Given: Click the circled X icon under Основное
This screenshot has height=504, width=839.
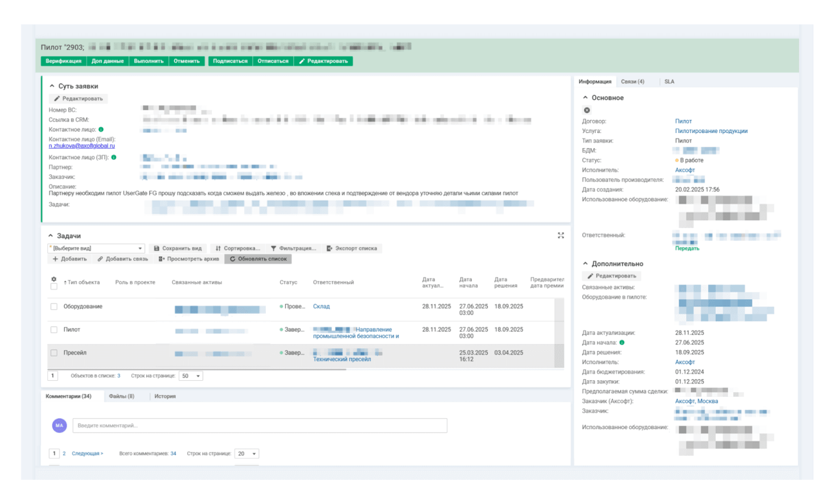Looking at the screenshot, I should 587,110.
